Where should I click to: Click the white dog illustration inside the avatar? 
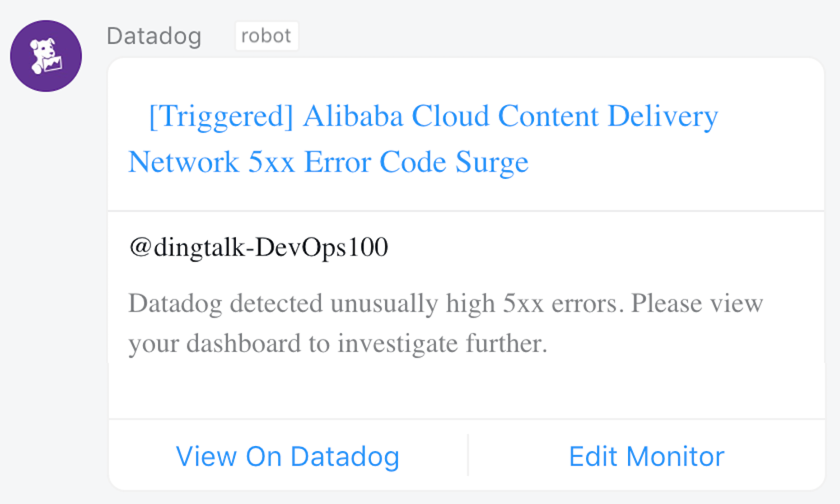click(x=45, y=53)
